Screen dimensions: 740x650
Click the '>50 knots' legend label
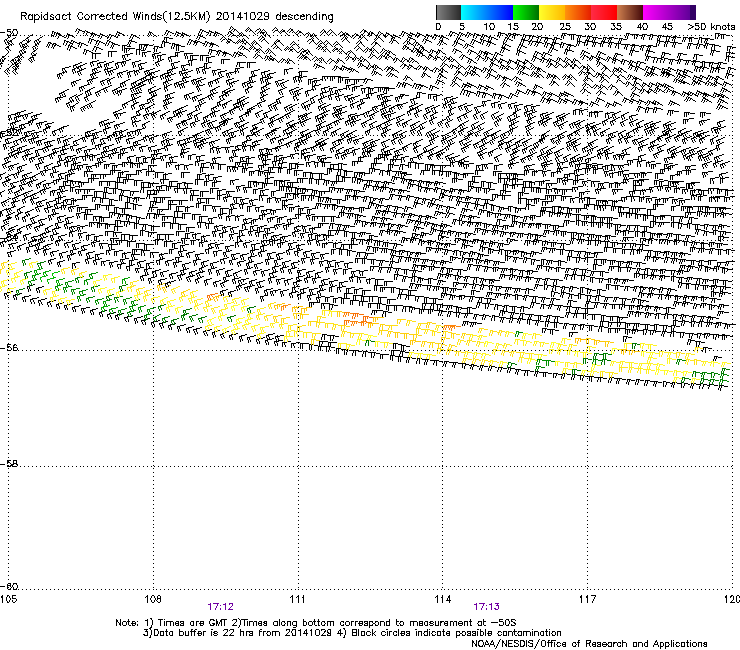[x=711, y=27]
